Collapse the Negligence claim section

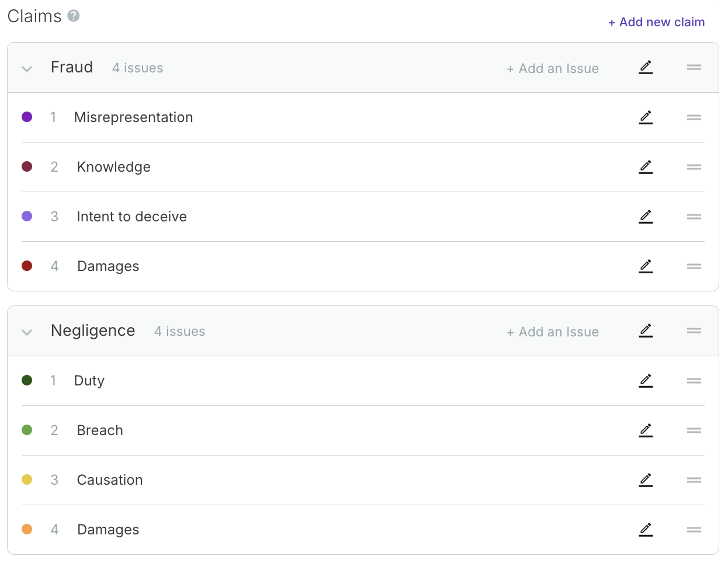coord(27,331)
